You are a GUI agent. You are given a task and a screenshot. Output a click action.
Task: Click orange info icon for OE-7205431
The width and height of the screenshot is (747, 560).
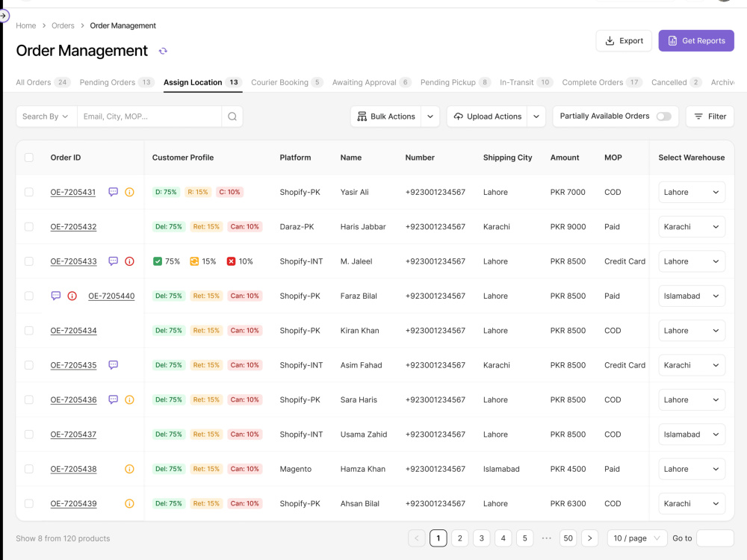[x=129, y=192]
